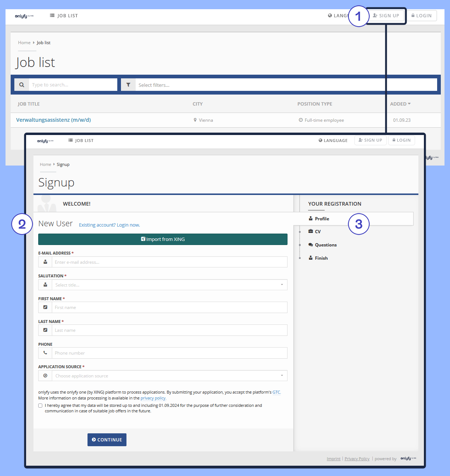450x476 pixels.
Task: Open the privacy policy link
Action: point(153,398)
